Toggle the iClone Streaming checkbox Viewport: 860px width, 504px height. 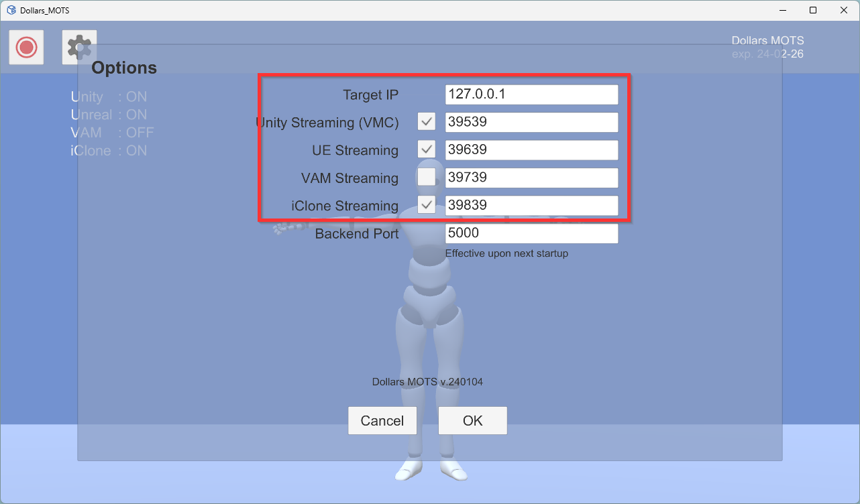click(x=427, y=206)
